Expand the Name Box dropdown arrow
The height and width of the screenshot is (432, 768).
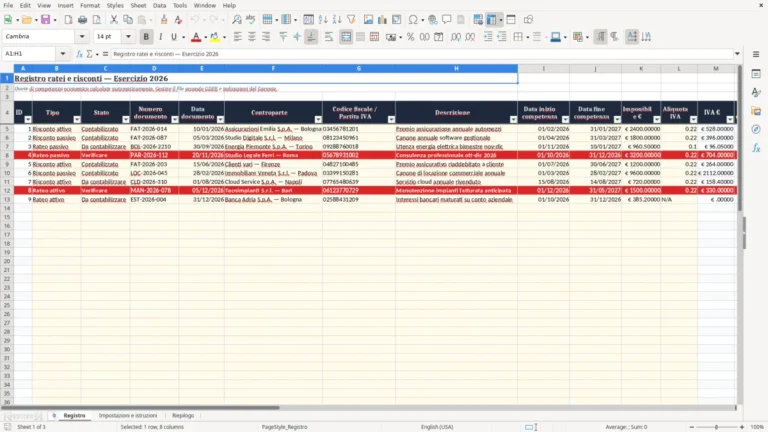click(x=63, y=54)
